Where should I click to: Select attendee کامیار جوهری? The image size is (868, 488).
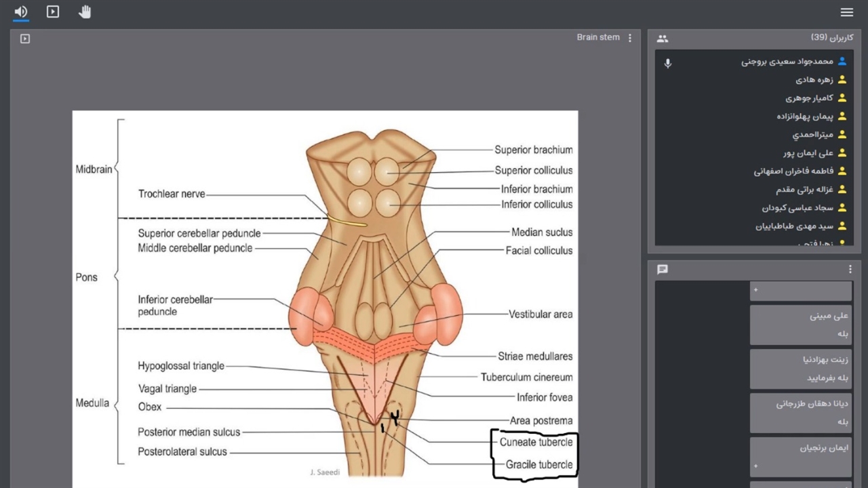pyautogui.click(x=809, y=98)
